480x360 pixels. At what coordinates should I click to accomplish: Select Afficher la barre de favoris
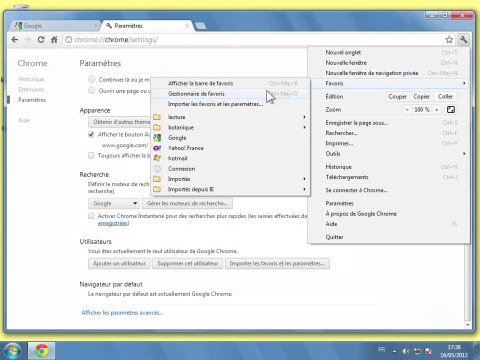click(230, 83)
